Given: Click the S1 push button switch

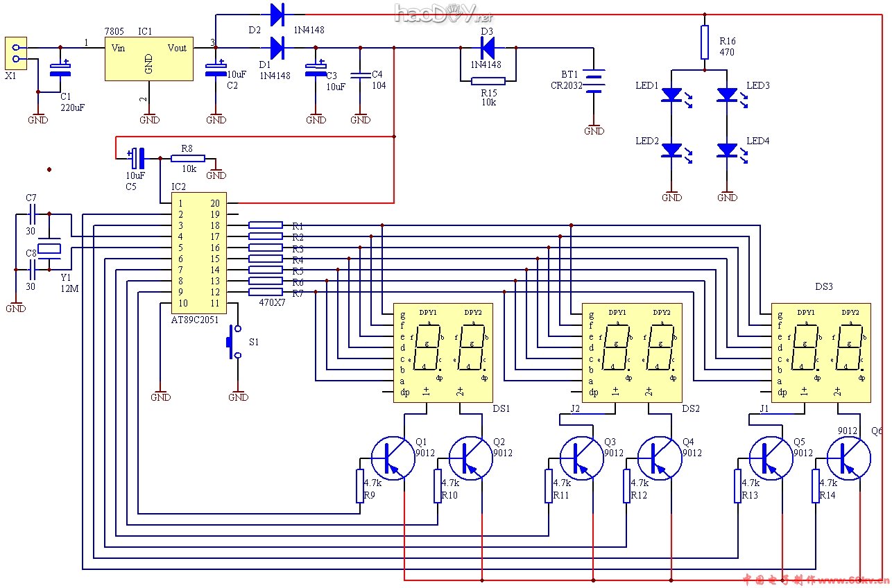Looking at the screenshot, I should click(232, 342).
